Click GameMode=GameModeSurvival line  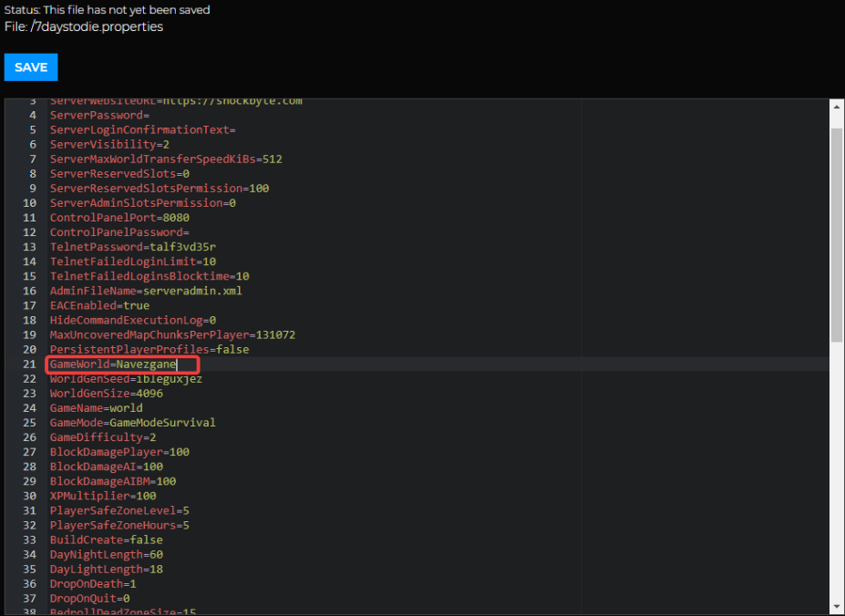[x=132, y=423]
